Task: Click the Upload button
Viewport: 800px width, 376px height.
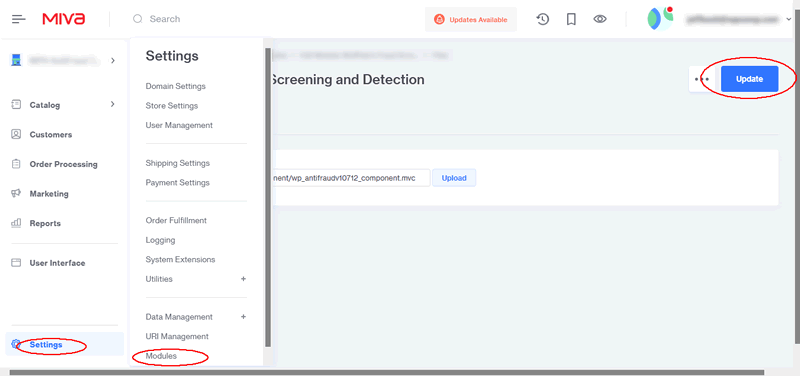Action: 454,178
